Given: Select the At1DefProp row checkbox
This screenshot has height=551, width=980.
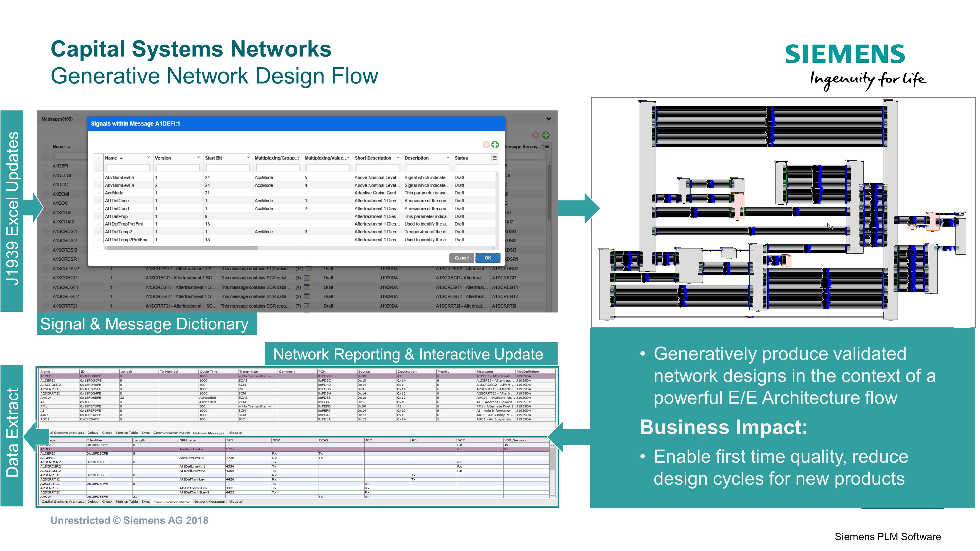Looking at the screenshot, I should pos(98,216).
